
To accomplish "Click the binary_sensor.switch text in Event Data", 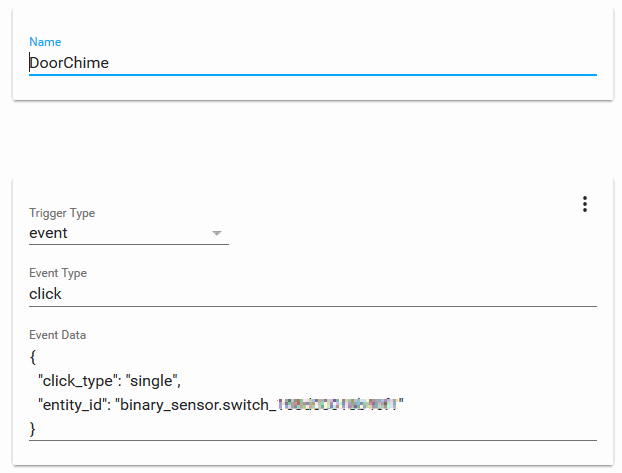I will (x=194, y=405).
